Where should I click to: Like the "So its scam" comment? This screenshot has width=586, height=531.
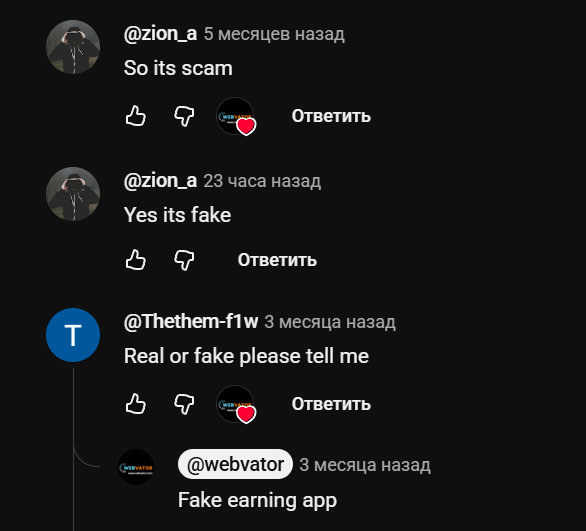(x=135, y=116)
